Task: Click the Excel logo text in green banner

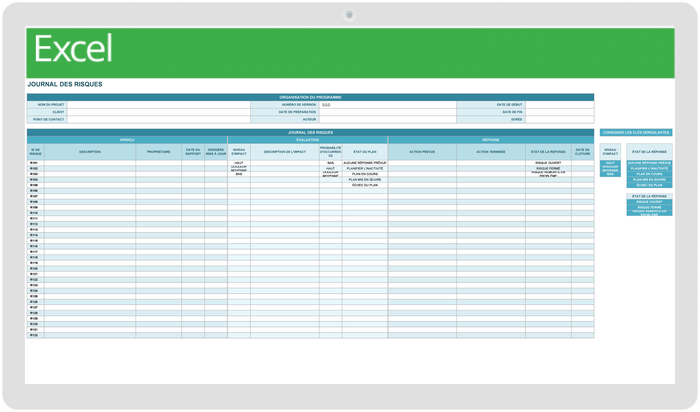Action: coord(73,49)
